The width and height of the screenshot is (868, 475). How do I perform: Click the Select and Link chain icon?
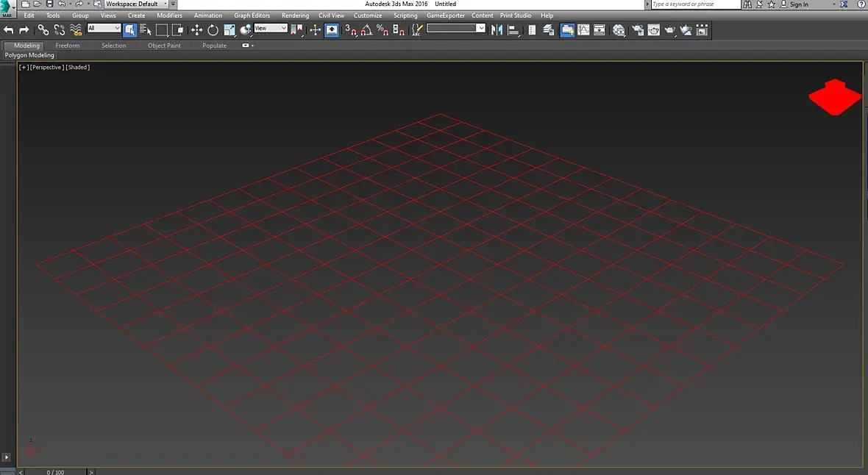click(43, 30)
